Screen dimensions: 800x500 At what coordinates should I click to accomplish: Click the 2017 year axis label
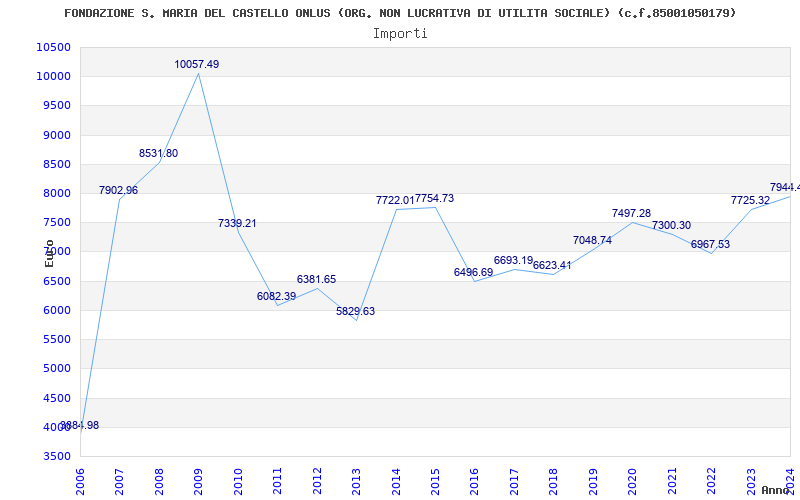point(514,482)
